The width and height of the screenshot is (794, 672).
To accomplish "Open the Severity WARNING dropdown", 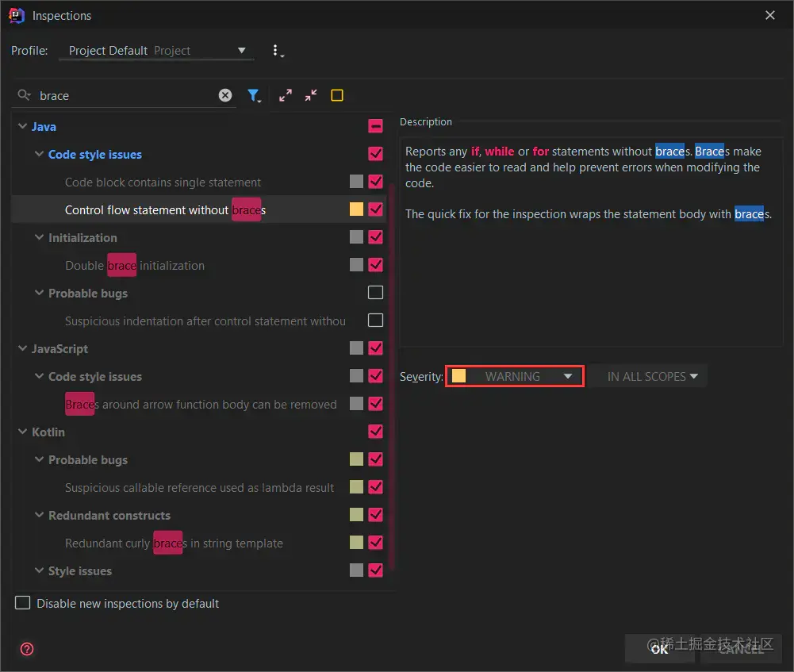I will pyautogui.click(x=515, y=376).
